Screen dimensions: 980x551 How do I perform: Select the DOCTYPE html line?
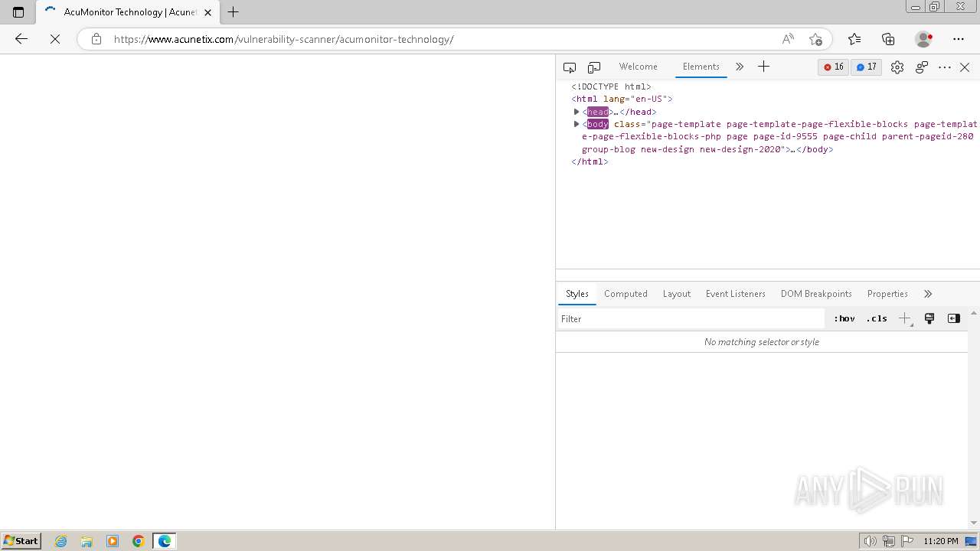coord(611,86)
